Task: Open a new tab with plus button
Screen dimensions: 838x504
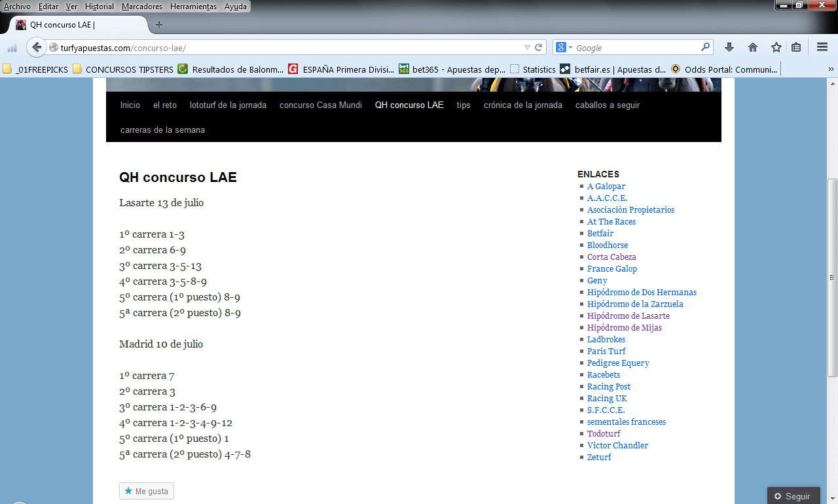Action: click(x=158, y=25)
